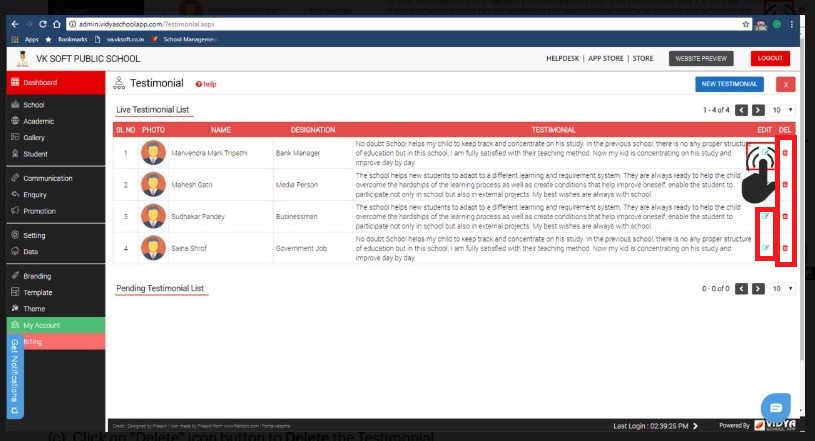Go to previous page of Live Testimonial List
This screenshot has height=441, width=815.
(x=742, y=110)
